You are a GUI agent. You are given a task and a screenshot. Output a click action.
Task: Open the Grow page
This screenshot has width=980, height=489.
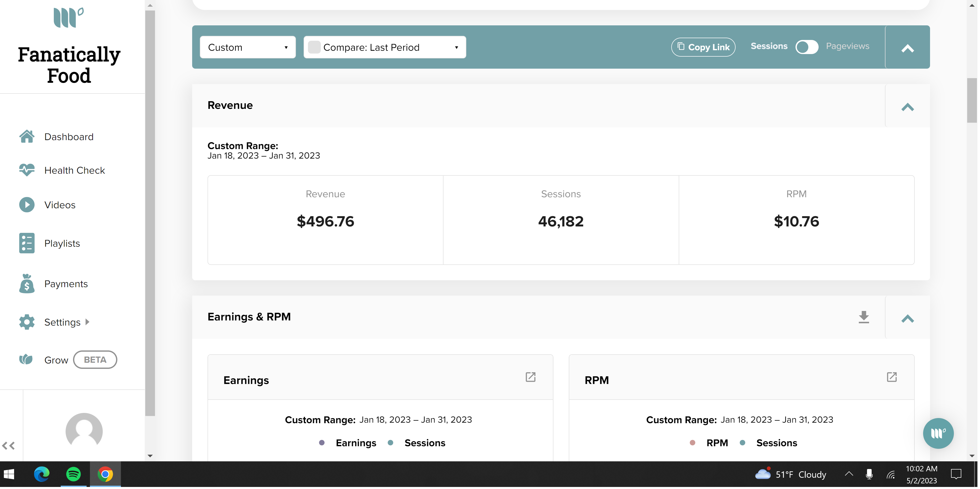(x=56, y=360)
